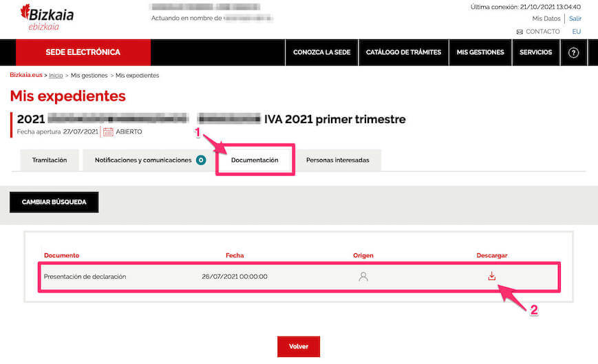Click the Fecha apertura 27/07/2021 text
Image resolution: width=598 pixels, height=364 pixels.
pyautogui.click(x=58, y=131)
